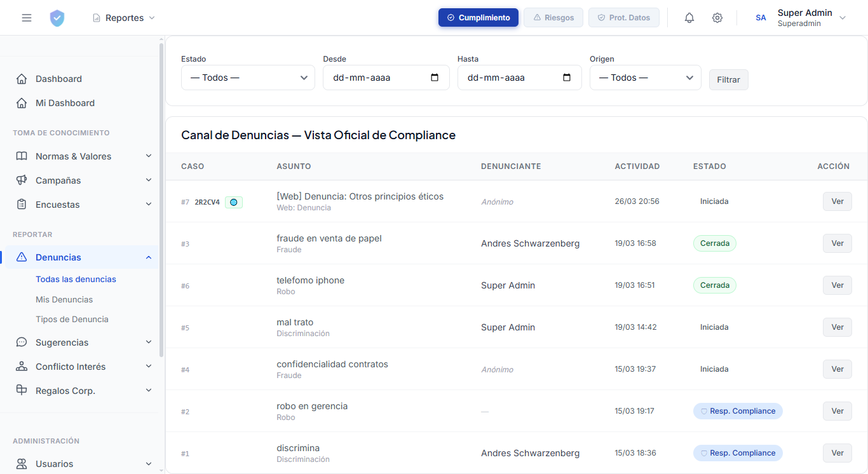Select Mis Denuncias in sidebar
This screenshot has height=474, width=868.
(64, 299)
